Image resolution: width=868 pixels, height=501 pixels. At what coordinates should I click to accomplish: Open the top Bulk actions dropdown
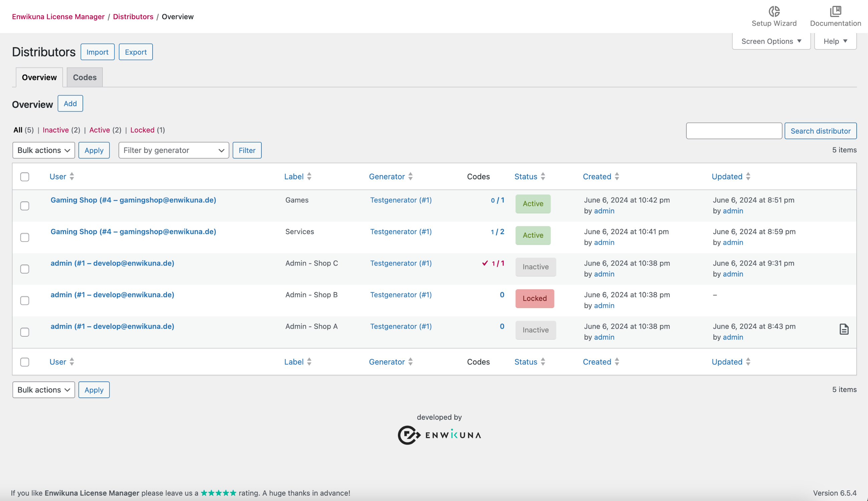(44, 150)
